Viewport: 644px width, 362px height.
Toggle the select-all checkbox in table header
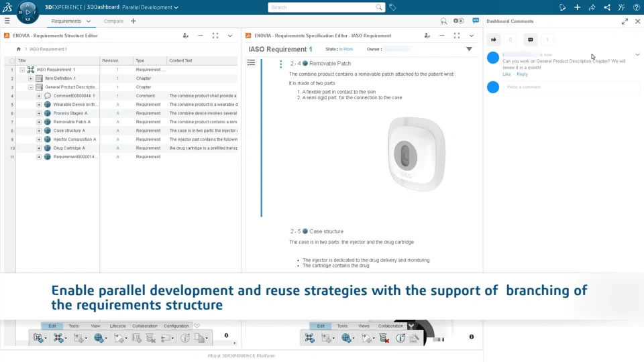point(12,61)
